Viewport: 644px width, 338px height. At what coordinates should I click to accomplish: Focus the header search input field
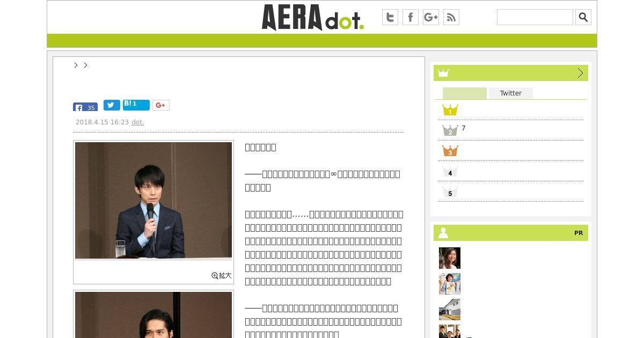(535, 17)
